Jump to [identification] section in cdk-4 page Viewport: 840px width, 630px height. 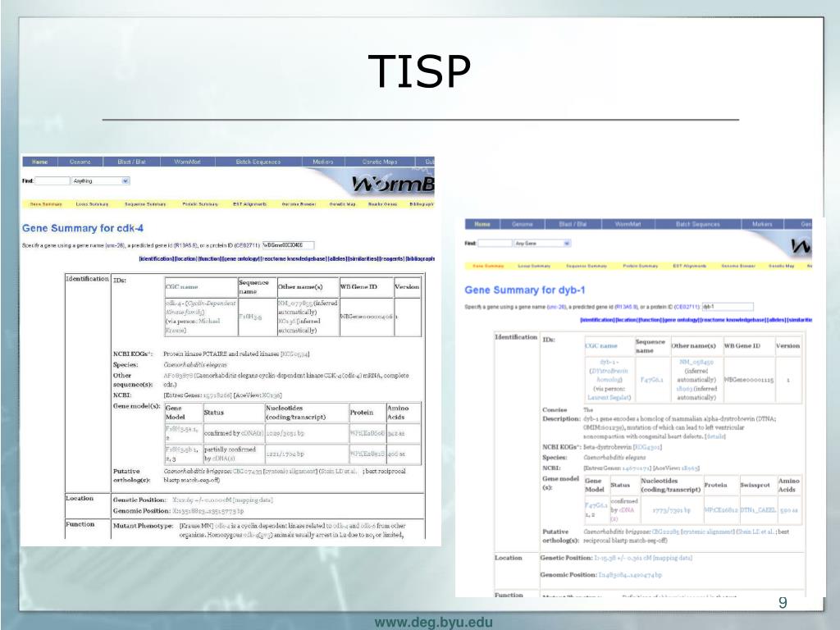157,258
